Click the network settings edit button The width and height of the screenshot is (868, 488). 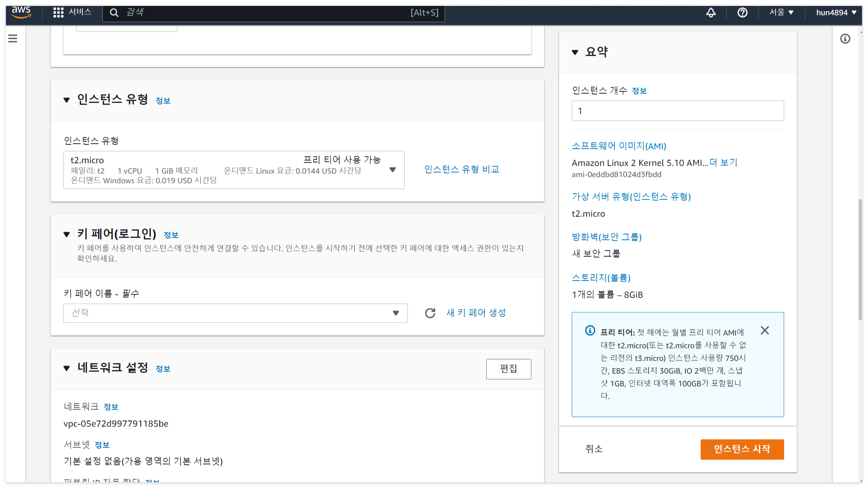508,369
